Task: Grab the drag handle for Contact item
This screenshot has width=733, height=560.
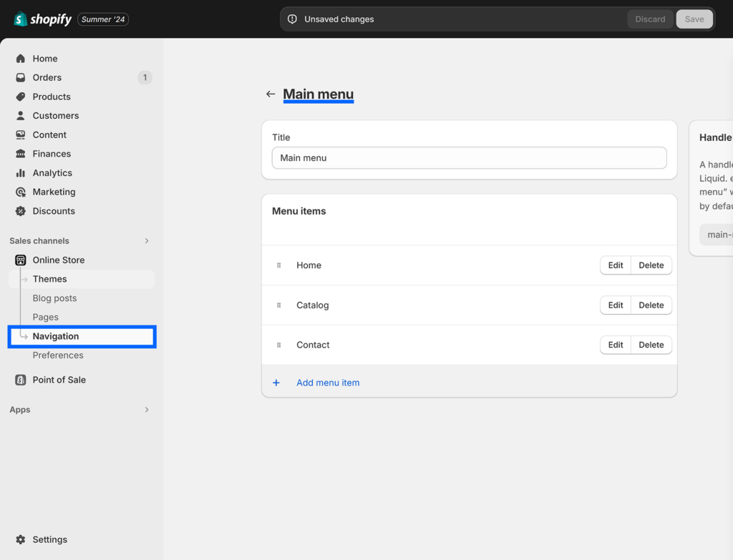Action: click(279, 345)
